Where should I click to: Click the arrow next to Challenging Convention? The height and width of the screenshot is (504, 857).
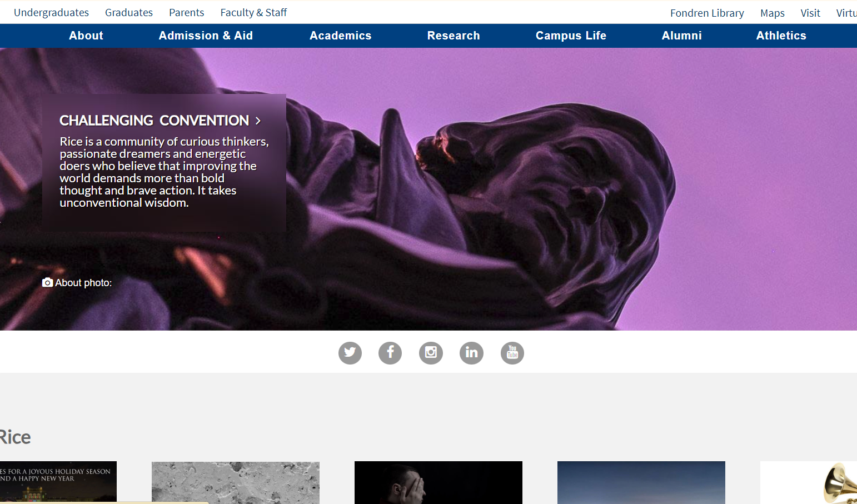[258, 121]
